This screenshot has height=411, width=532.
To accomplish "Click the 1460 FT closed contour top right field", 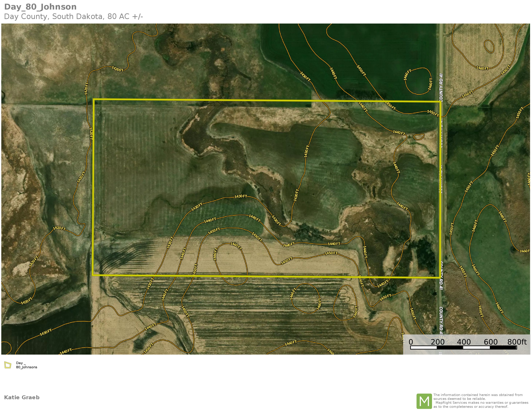I will pos(482,68).
